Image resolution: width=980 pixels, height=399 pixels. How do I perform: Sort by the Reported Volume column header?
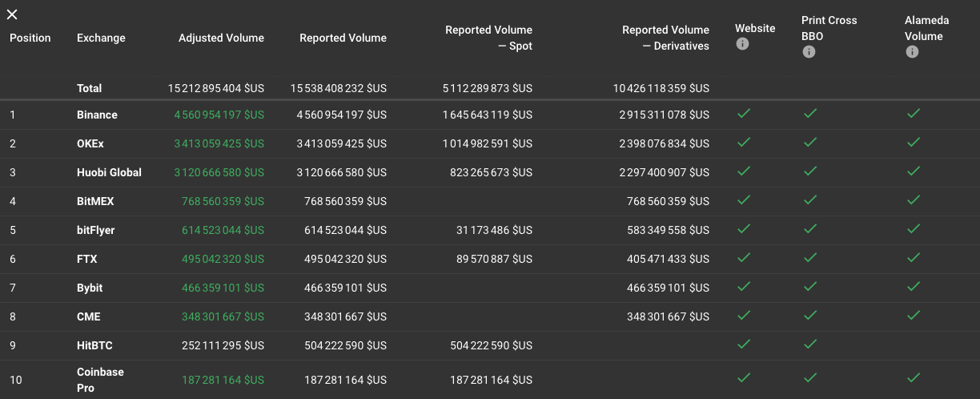click(343, 38)
